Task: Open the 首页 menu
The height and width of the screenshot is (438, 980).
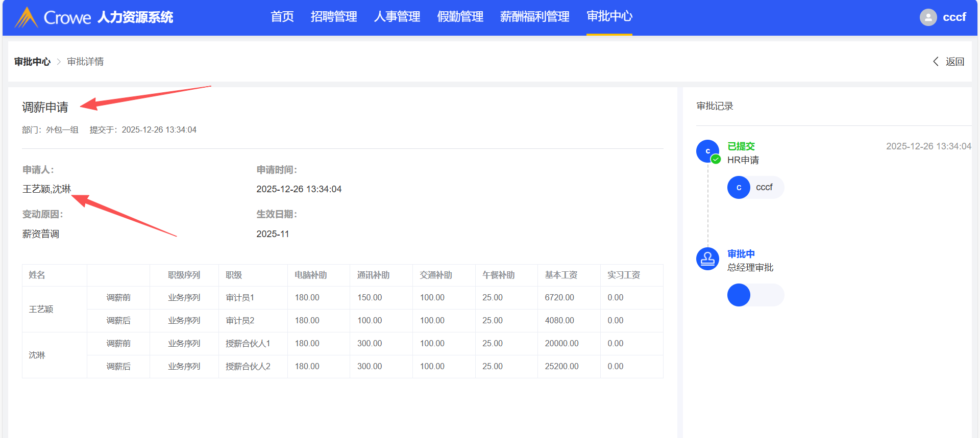Action: tap(282, 17)
